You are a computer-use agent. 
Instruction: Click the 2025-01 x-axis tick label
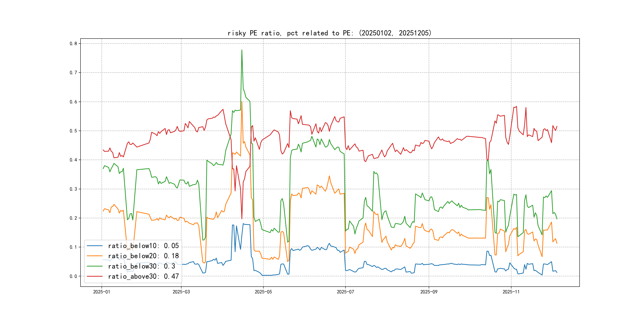tap(102, 292)
